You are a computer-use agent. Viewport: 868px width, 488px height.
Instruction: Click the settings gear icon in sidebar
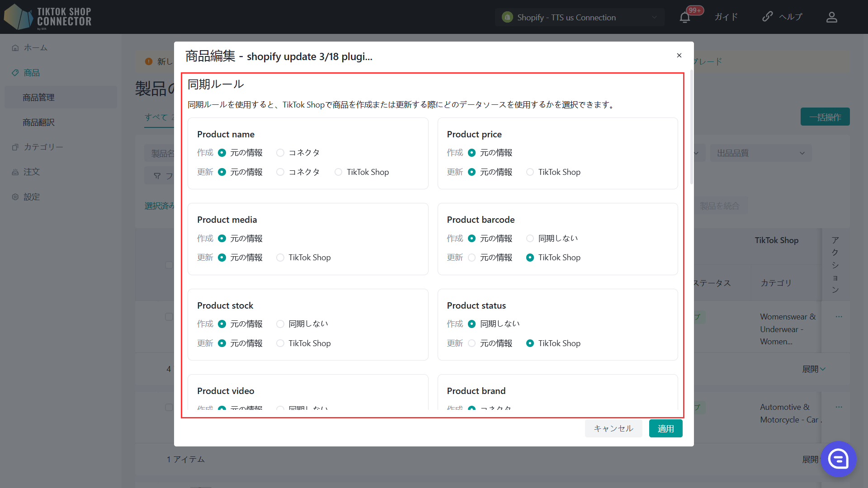point(15,197)
